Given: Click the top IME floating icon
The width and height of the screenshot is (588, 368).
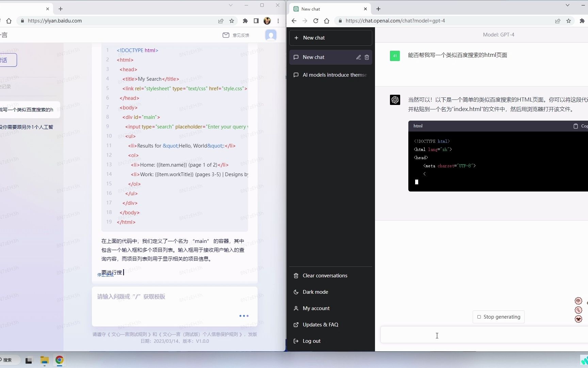Looking at the screenshot, I should coord(578,301).
